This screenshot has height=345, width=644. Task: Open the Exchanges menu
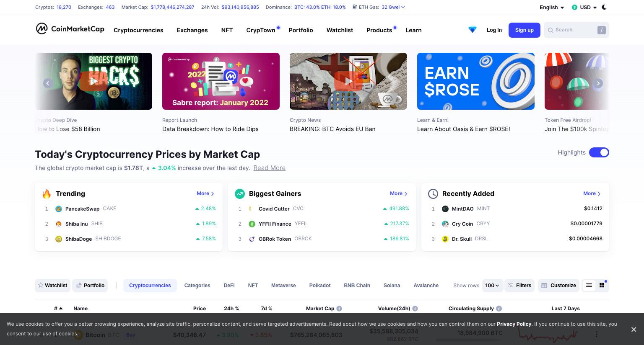pyautogui.click(x=192, y=30)
